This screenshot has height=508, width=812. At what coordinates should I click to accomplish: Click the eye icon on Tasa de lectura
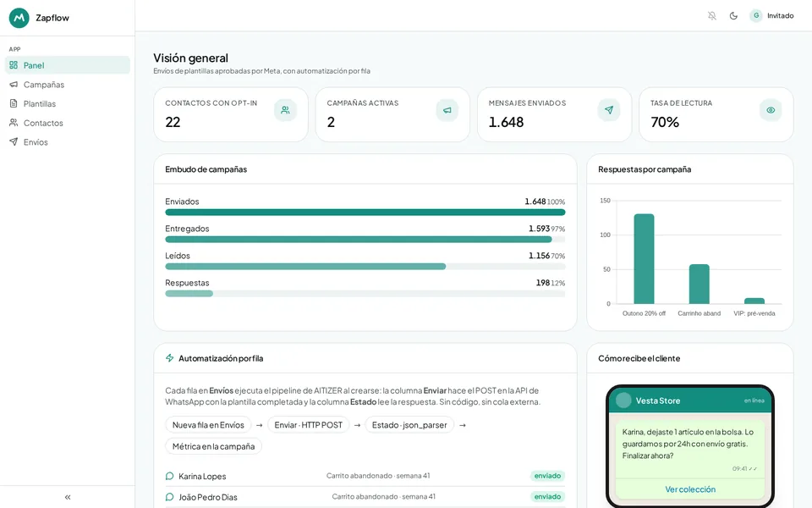[x=771, y=110]
